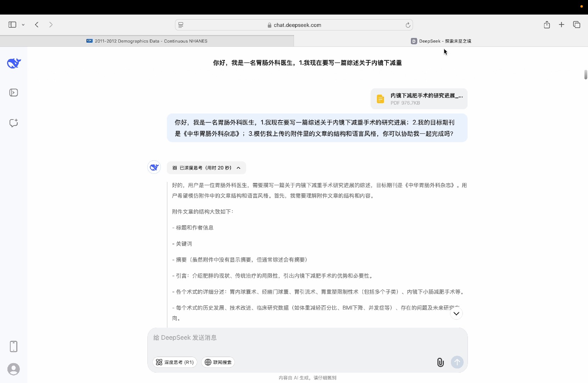This screenshot has width=588, height=383.
Task: Open the chat history panel icon
Action: point(13,93)
